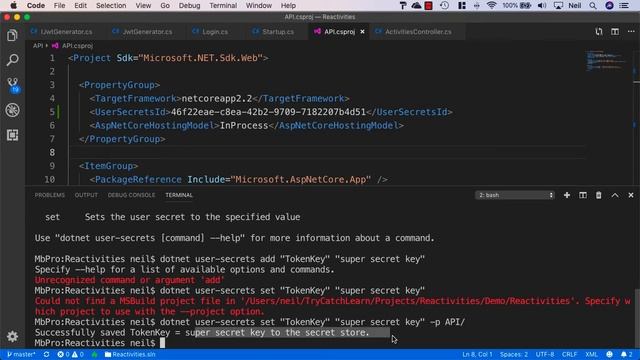Click the Time Machine icon in menu bar

click(444, 5)
